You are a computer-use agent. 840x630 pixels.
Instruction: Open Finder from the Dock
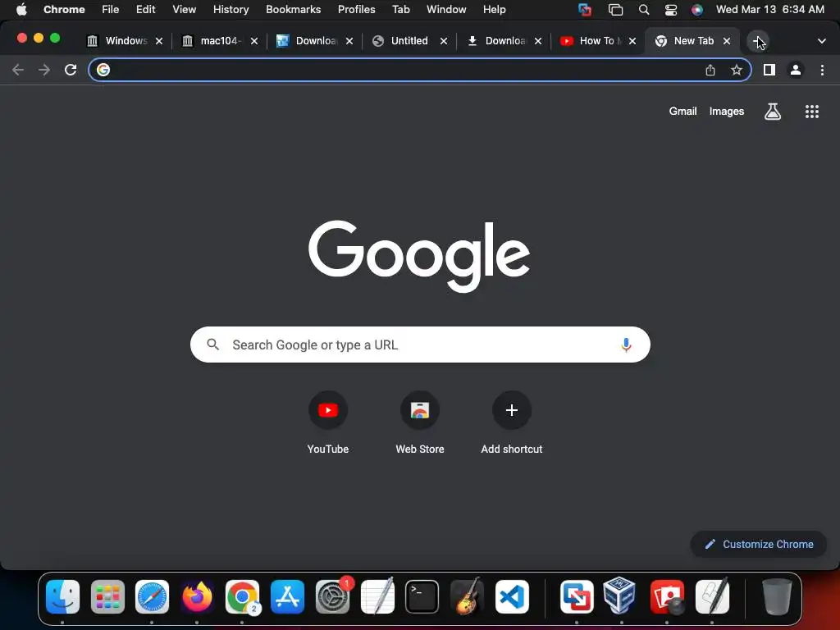[x=62, y=597]
